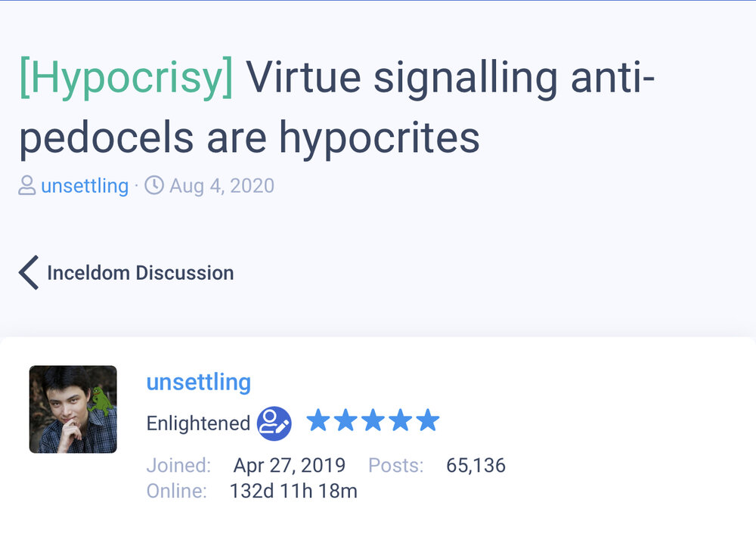The width and height of the screenshot is (756, 555).
Task: Open the bold 'unsettling' username in post
Action: 198,382
